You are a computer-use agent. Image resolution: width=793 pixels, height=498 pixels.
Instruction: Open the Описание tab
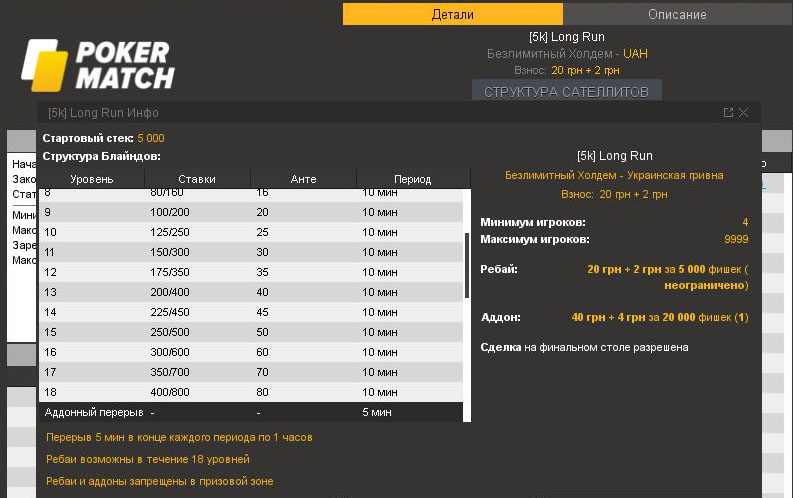(x=677, y=14)
